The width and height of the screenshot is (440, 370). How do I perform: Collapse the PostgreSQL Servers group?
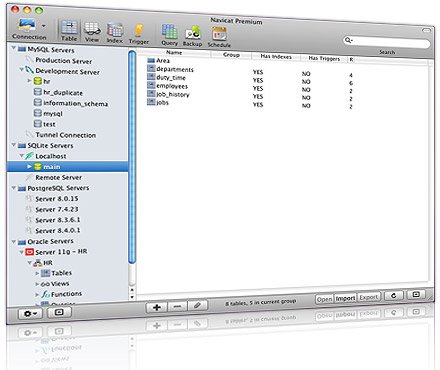[x=14, y=188]
